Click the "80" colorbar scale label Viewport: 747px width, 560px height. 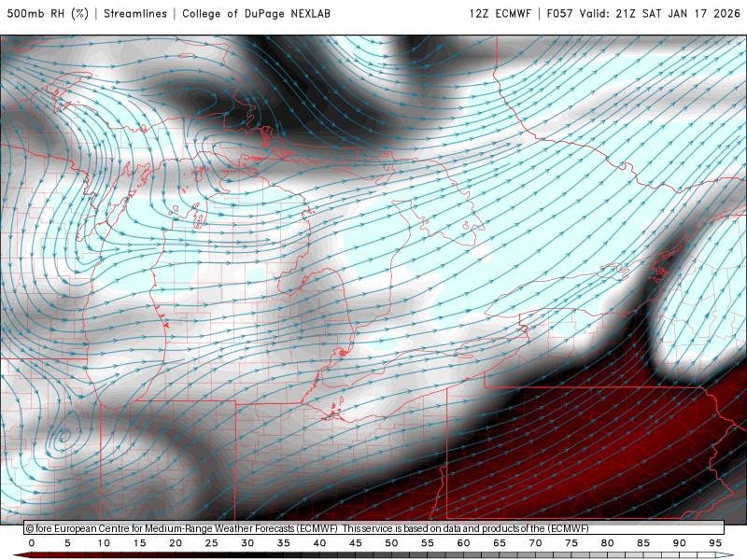[608, 543]
